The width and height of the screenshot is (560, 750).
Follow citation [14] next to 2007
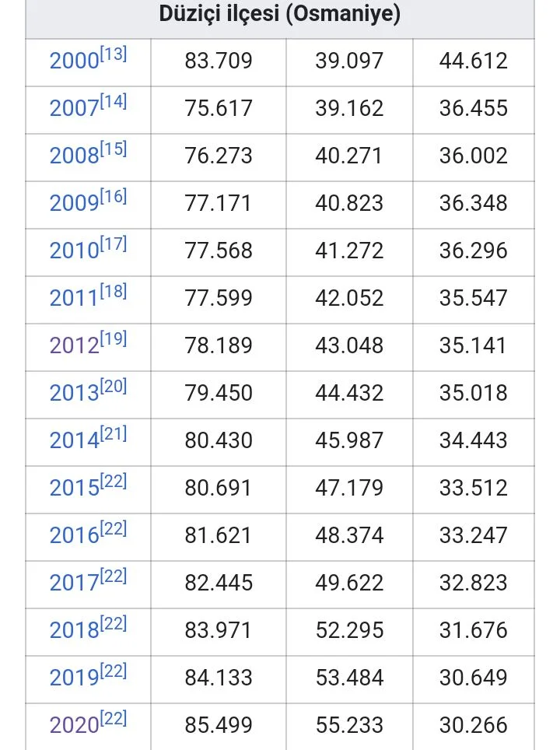point(113,101)
